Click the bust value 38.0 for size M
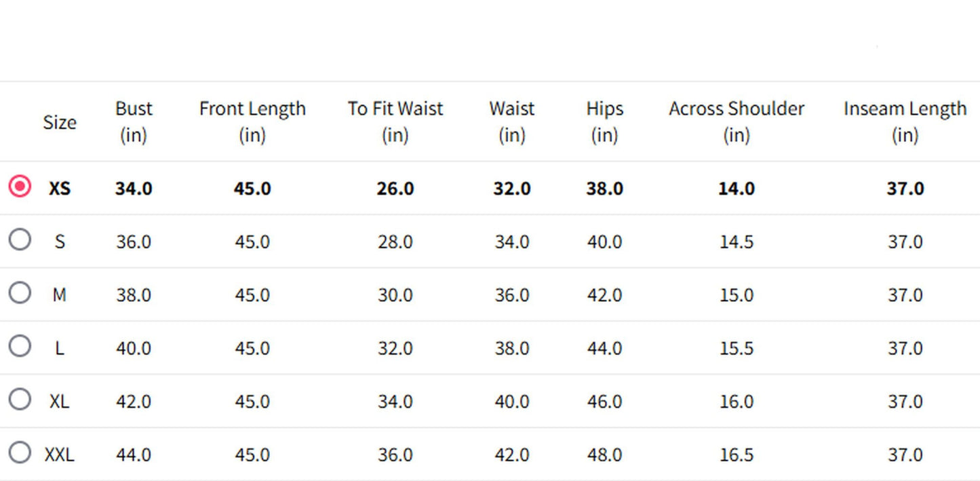Viewport: 980px width, 481px height. (x=134, y=295)
